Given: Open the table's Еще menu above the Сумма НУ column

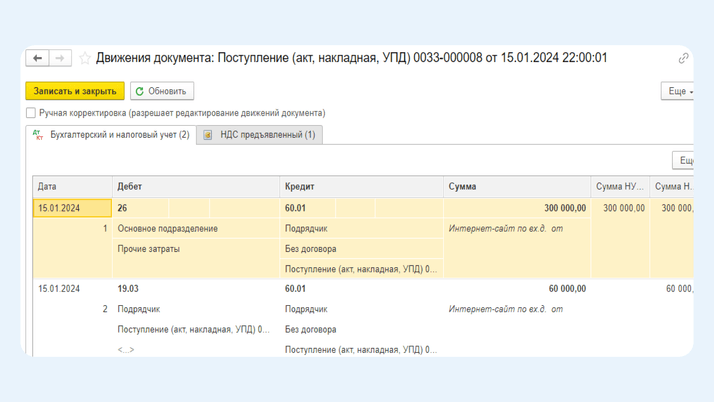Looking at the screenshot, I should [x=683, y=160].
